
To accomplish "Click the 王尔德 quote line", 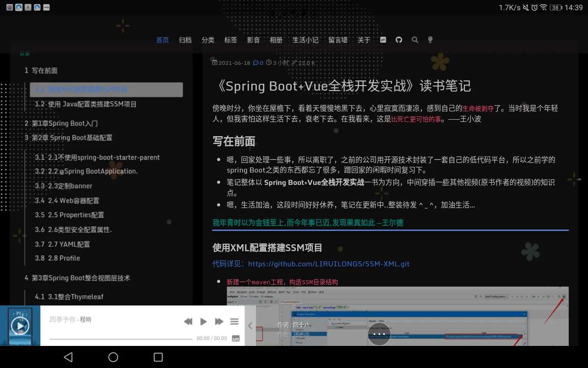I will pos(308,223).
